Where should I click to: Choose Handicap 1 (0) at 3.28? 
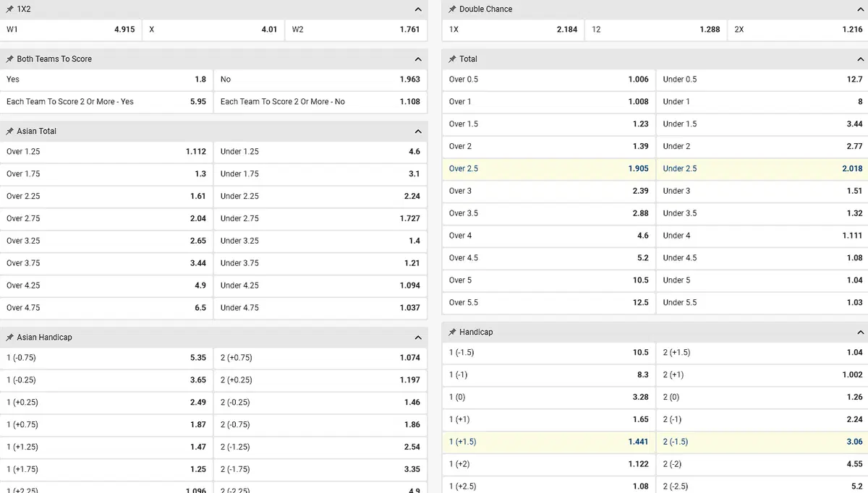(x=548, y=398)
